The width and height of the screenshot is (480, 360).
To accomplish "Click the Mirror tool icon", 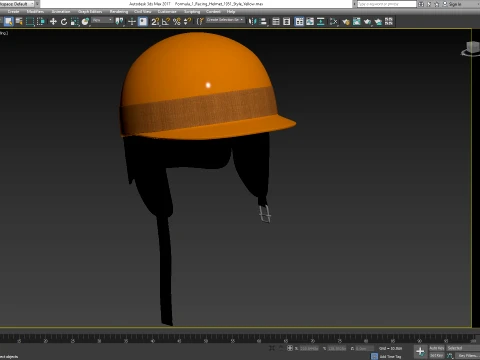I will pyautogui.click(x=253, y=22).
